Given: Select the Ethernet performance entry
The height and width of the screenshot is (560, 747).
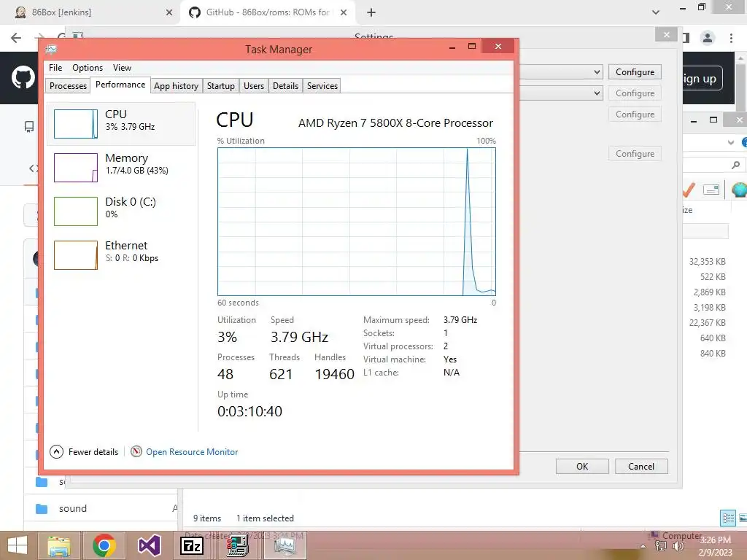Looking at the screenshot, I should [122, 254].
